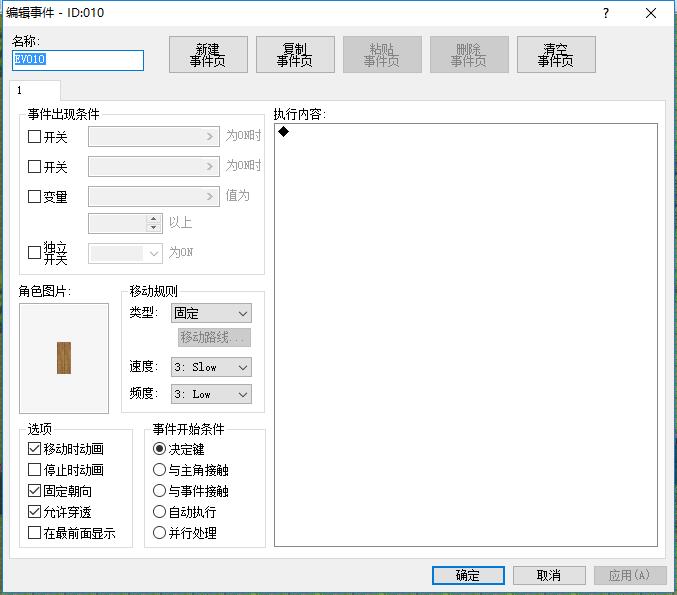Screen dimensions: 677x595
Task: Select the 与事件接触 trigger radio button
Action: pos(159,491)
